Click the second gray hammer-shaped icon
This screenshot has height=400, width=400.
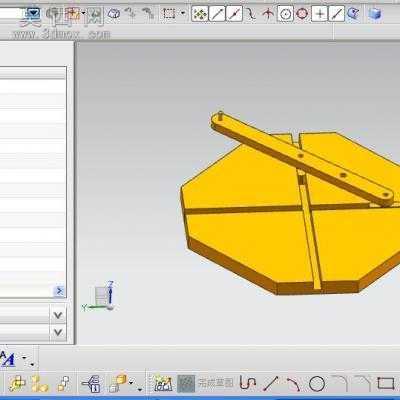148,13
